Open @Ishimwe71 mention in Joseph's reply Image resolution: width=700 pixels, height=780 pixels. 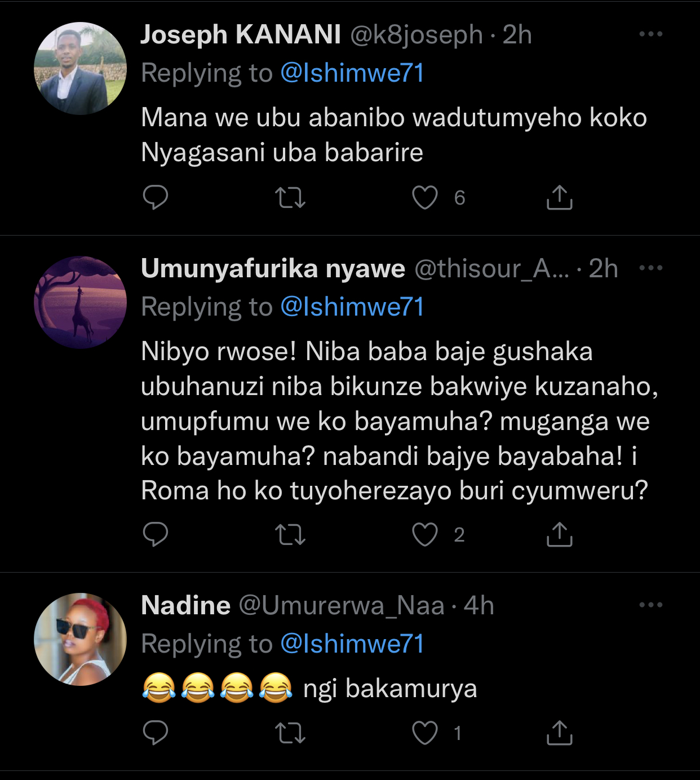pos(352,73)
